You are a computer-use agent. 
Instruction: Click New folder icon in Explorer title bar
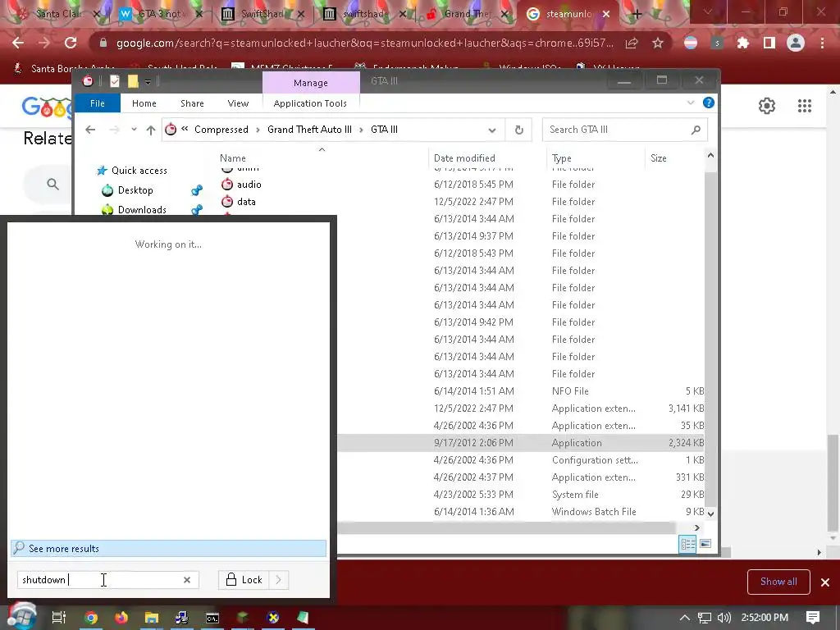click(133, 81)
